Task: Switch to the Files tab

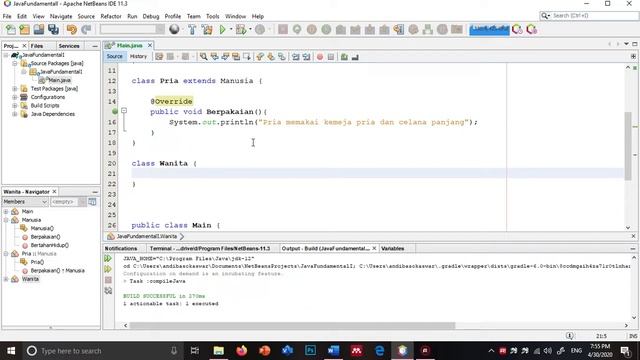Action: 37,46
